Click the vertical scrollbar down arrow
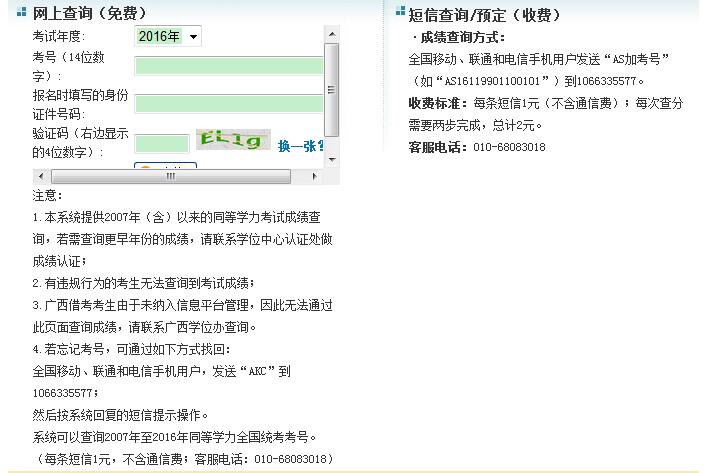Image resolution: width=707 pixels, height=473 pixels. point(332,160)
